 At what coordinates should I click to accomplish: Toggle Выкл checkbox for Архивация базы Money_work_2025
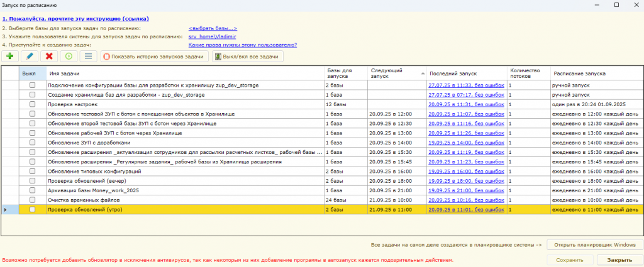pyautogui.click(x=32, y=190)
